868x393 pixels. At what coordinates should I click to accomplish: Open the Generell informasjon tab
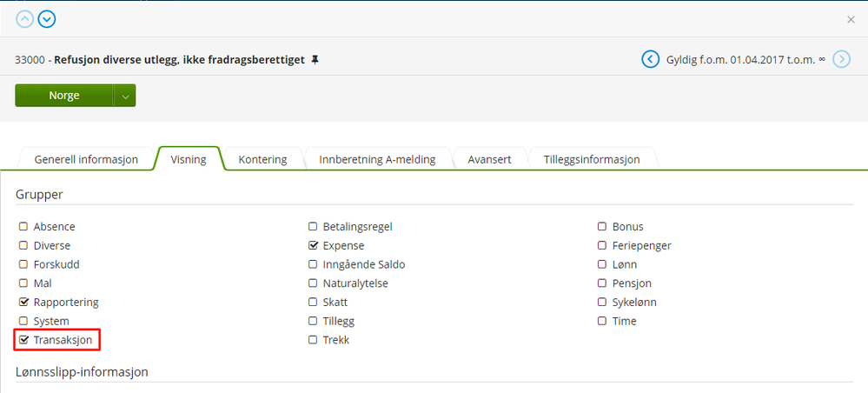click(x=86, y=160)
